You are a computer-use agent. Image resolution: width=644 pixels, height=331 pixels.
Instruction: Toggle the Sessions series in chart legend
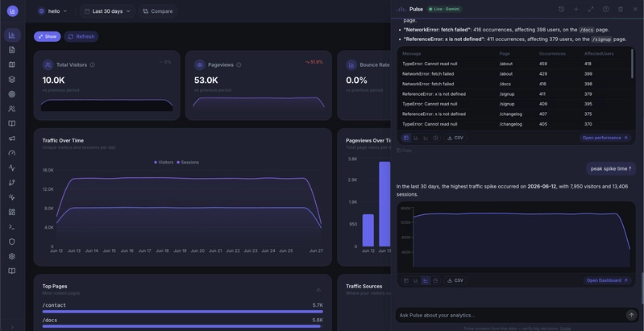(x=188, y=163)
